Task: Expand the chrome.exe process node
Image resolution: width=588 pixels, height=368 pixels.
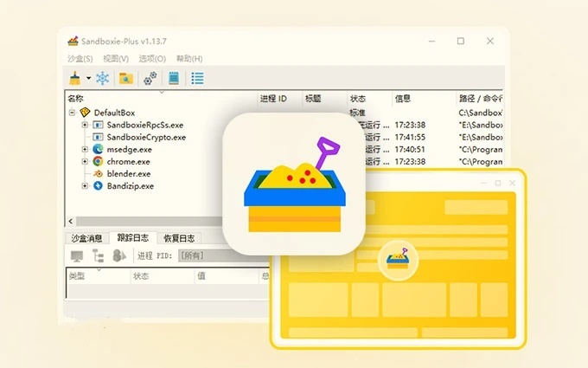Action: coord(85,161)
